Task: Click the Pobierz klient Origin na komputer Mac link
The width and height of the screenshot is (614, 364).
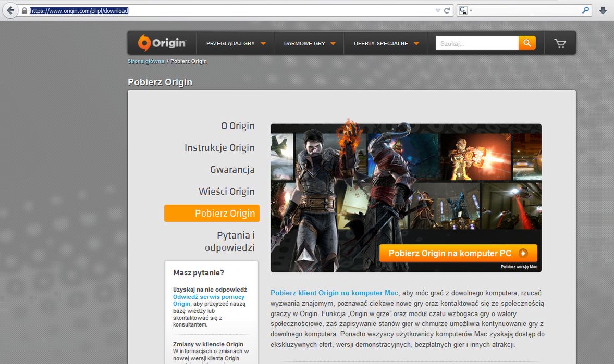Action: 334,293
